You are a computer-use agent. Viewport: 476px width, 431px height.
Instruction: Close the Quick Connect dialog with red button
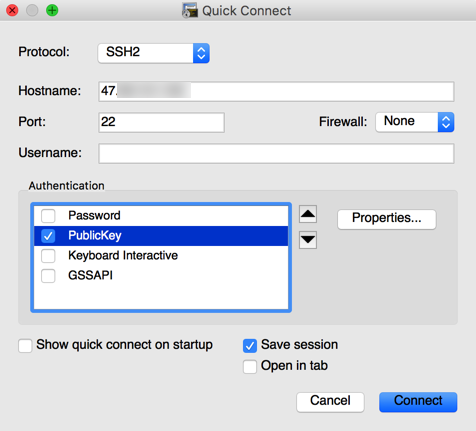point(12,10)
